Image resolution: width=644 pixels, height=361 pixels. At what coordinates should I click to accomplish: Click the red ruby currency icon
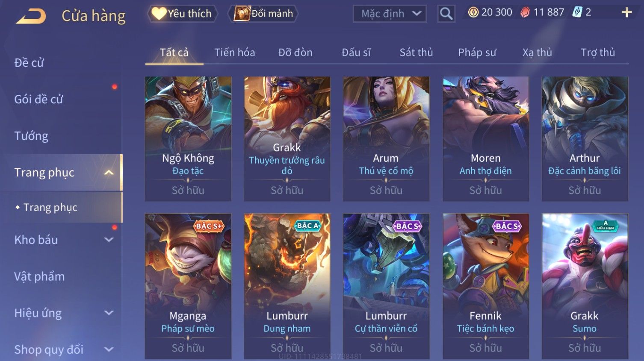(x=525, y=12)
